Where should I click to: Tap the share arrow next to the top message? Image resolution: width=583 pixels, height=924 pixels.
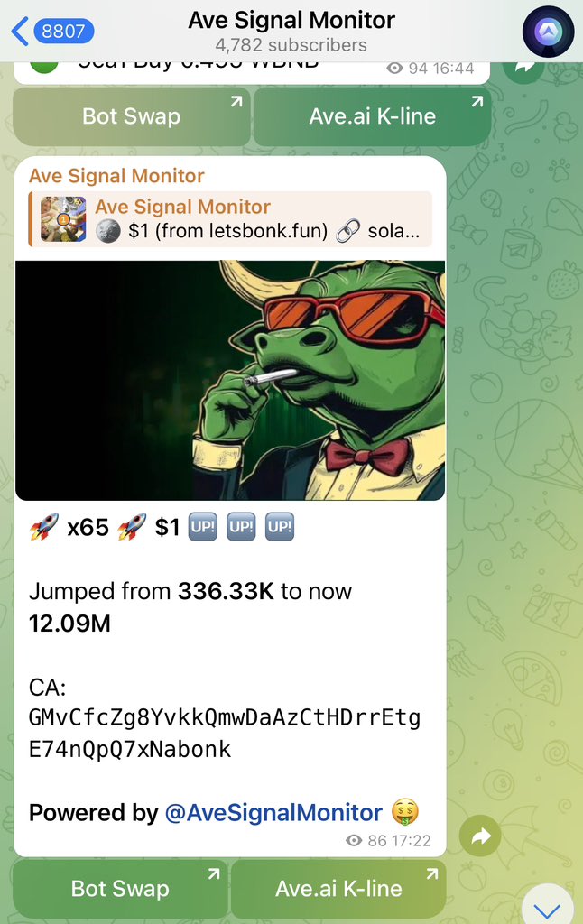pyautogui.click(x=523, y=69)
